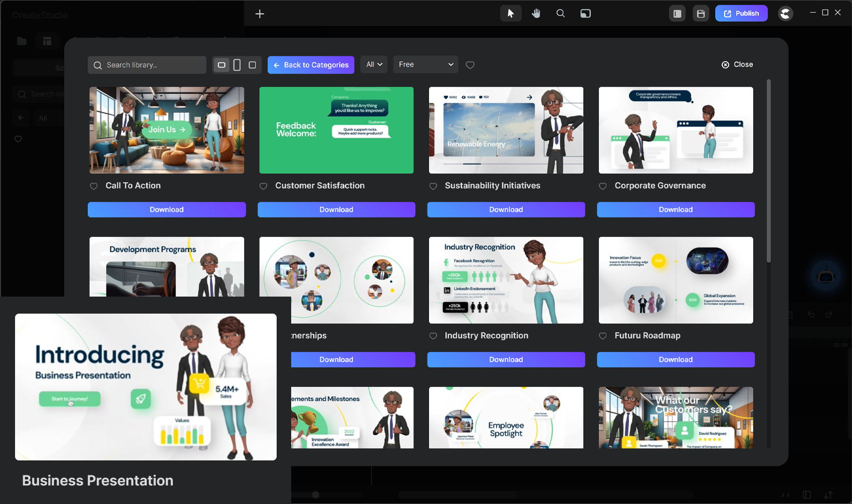
Task: Activate the hand pan tool
Action: point(536,14)
